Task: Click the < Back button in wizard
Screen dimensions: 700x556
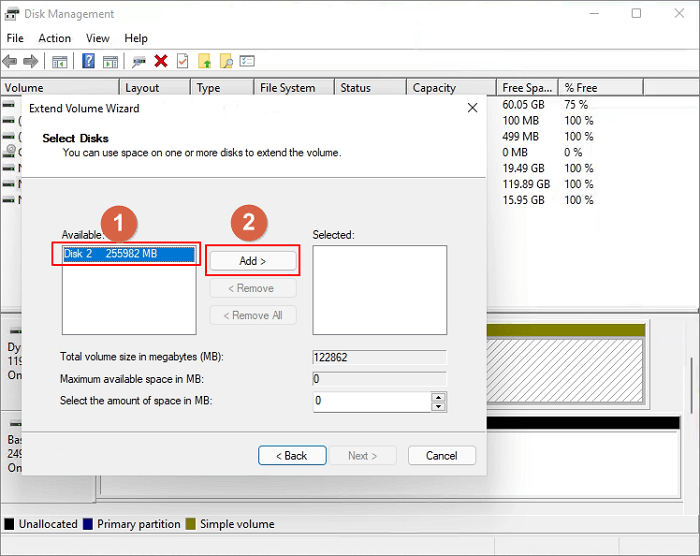Action: [292, 455]
